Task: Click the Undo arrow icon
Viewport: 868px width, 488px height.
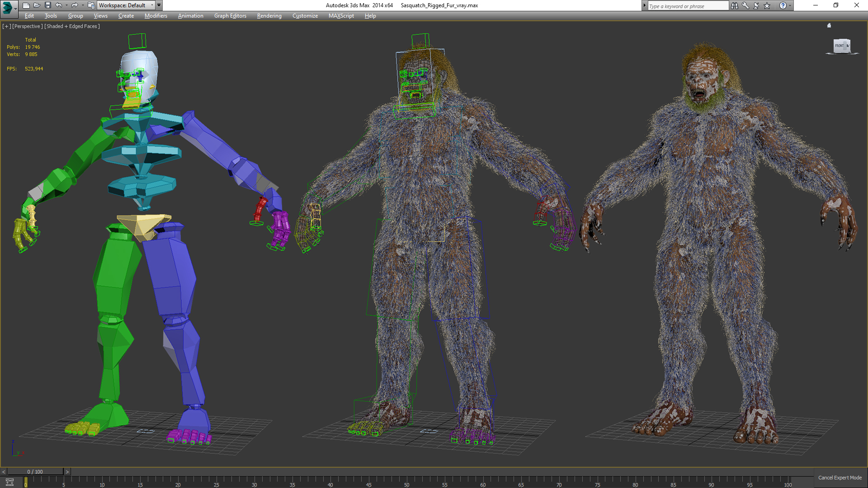Action: click(x=59, y=5)
